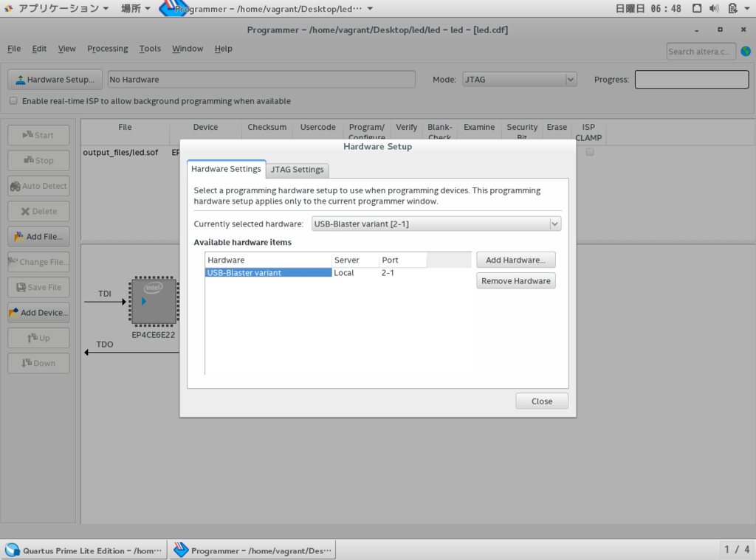The height and width of the screenshot is (560, 756).
Task: Click the No Hardware text field
Action: tap(261, 80)
